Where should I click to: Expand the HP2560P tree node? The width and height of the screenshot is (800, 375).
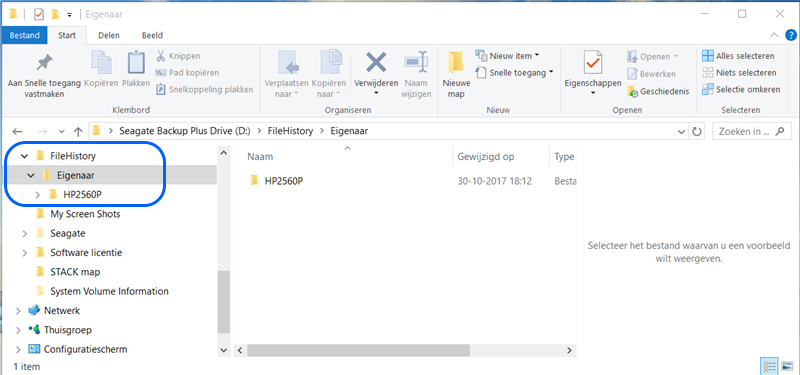pyautogui.click(x=37, y=195)
